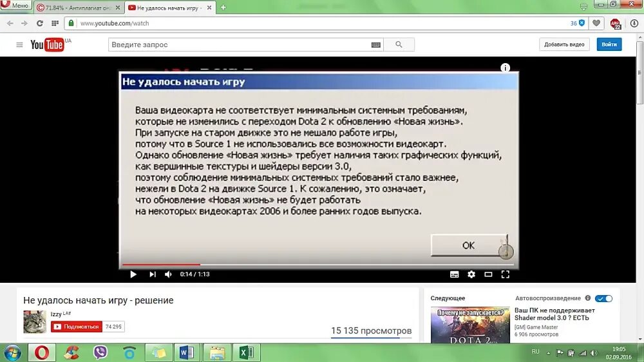644x362 pixels.
Task: Open the Dota 2 next video thumbnail
Action: 470,325
